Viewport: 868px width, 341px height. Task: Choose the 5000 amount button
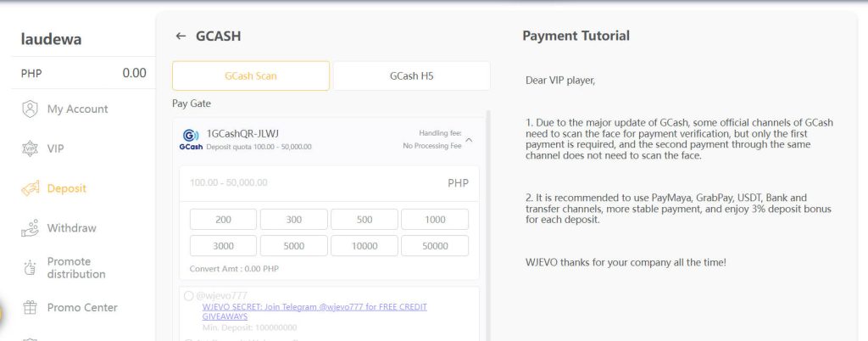[294, 246]
